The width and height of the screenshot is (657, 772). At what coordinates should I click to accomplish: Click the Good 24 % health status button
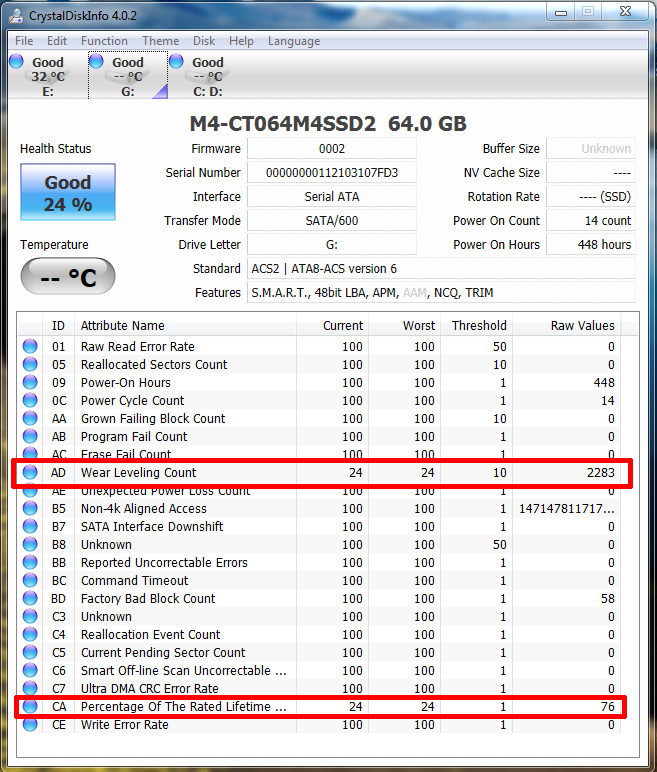68,192
